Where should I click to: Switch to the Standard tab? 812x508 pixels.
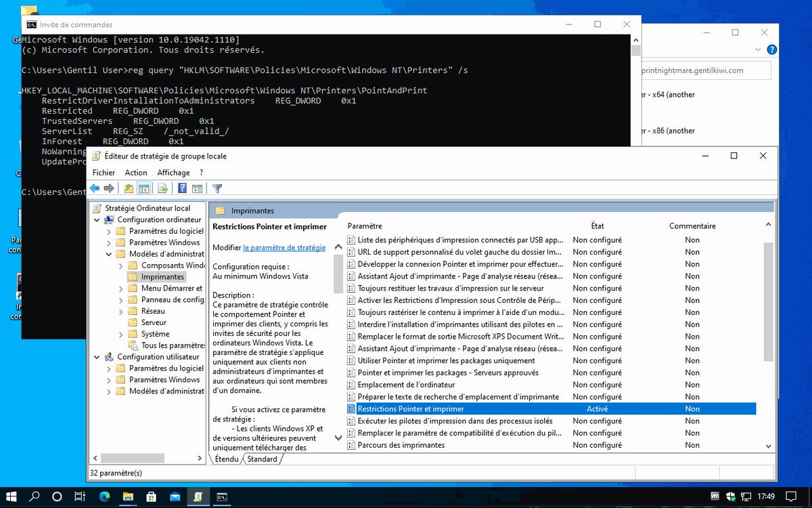[263, 459]
